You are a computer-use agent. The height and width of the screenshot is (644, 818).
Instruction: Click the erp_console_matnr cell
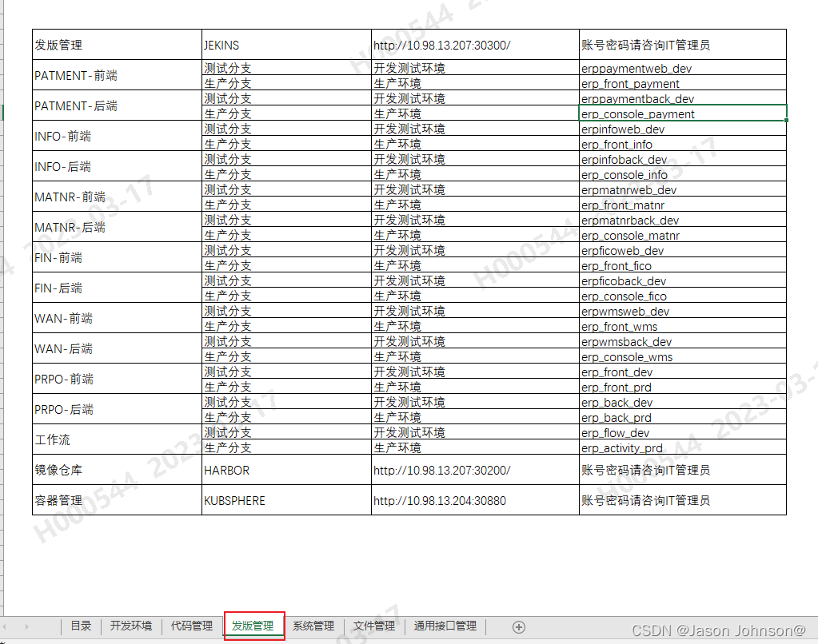683,235
